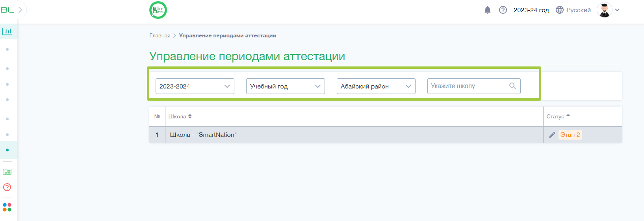
Task: Click the red help sidebar icon
Action: 7,187
